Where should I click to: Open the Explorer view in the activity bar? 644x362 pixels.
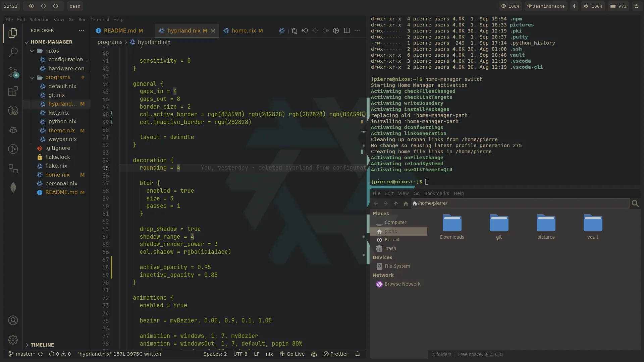pos(13,33)
